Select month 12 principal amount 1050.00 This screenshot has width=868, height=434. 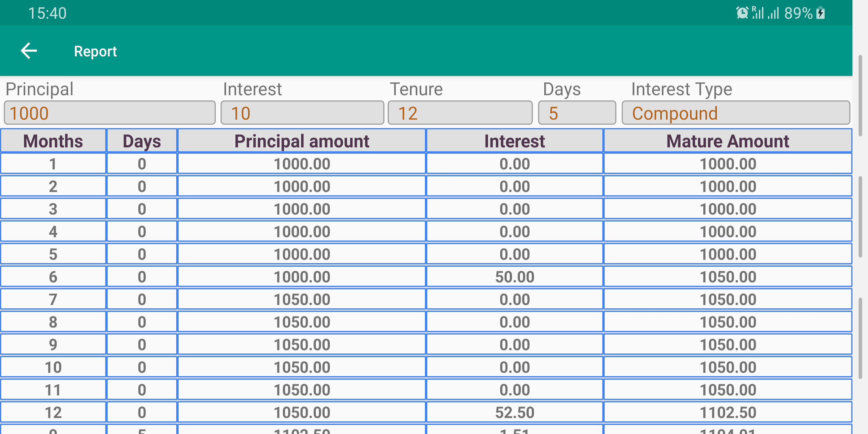pyautogui.click(x=302, y=412)
